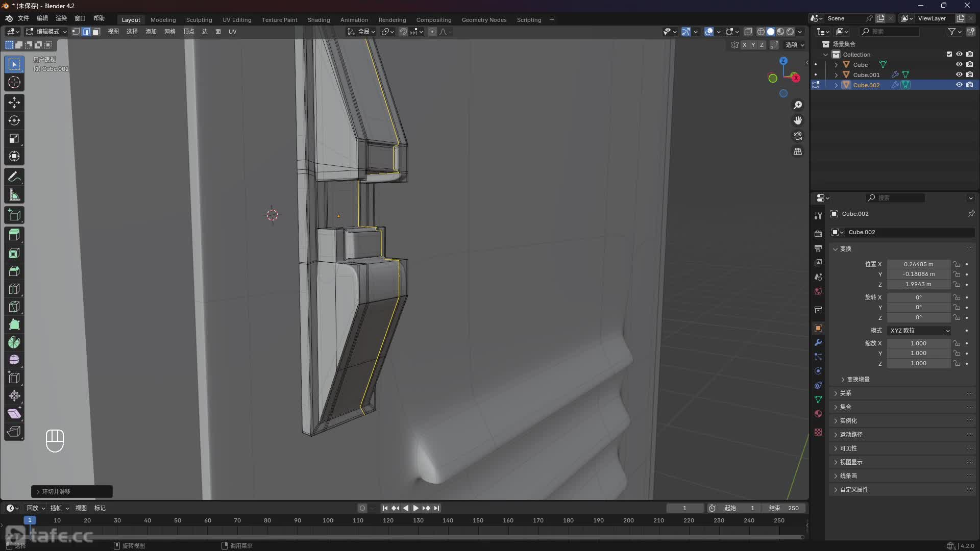Open the 选项 options dropdown
The image size is (980, 551).
795,45
